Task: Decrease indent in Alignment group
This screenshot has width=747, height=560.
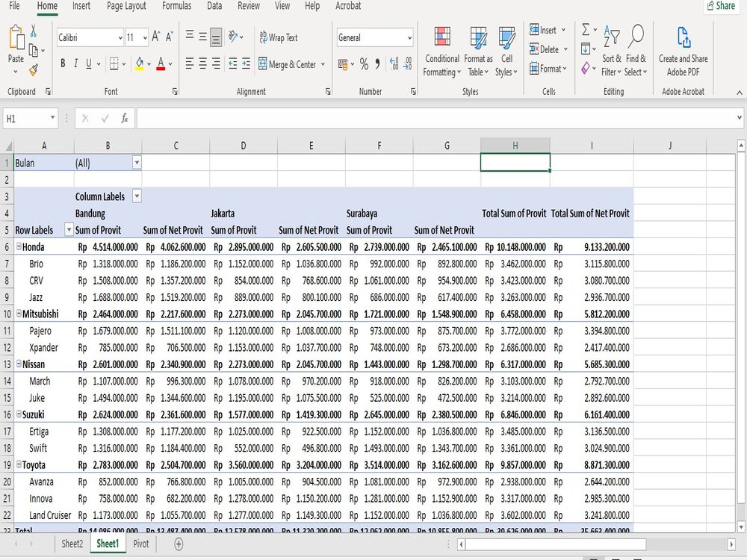Action: pos(233,63)
